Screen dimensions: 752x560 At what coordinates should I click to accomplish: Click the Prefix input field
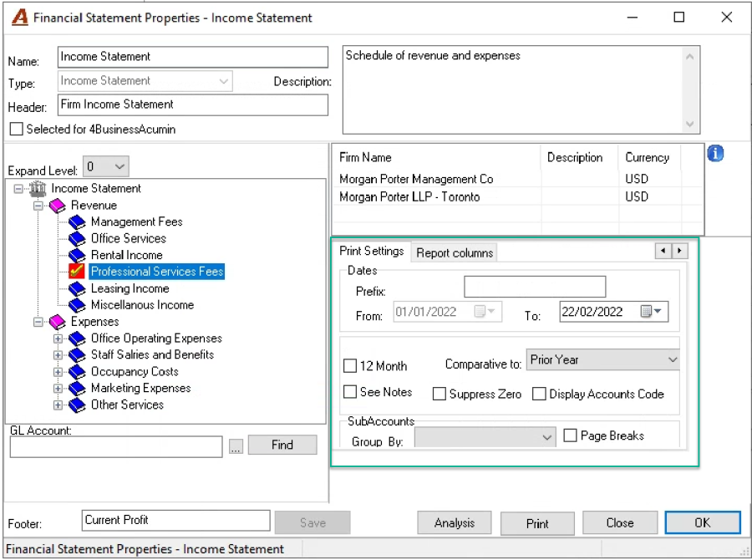click(x=535, y=287)
